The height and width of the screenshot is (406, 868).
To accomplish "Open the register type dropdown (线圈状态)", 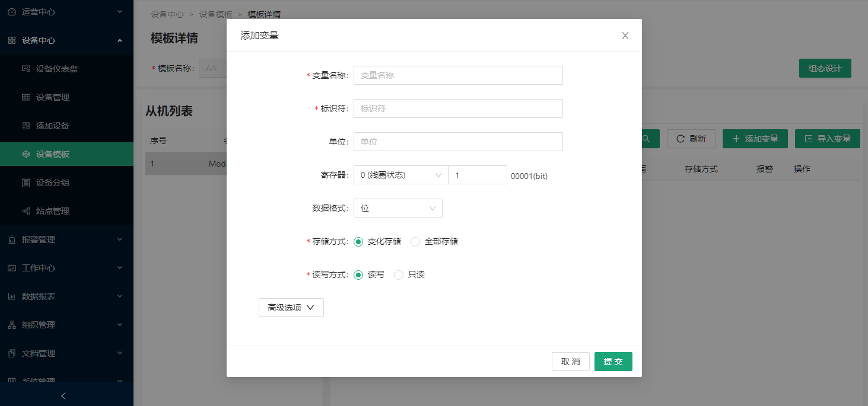I will [400, 175].
